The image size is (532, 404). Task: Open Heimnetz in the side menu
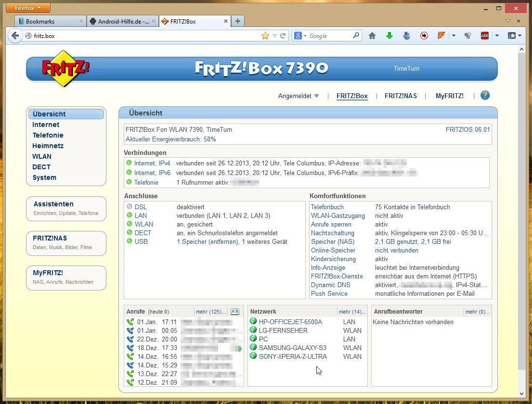pyautogui.click(x=48, y=146)
